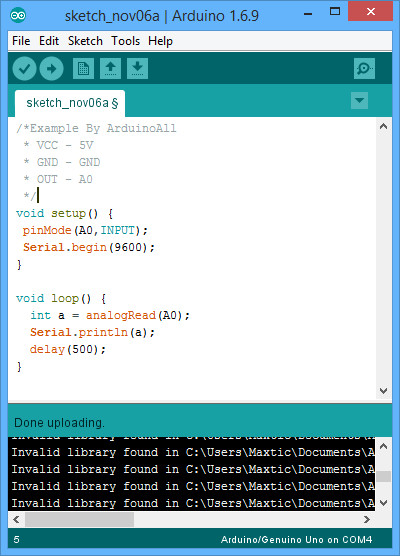
Task: Select the sketch_nov06a tab
Action: pyautogui.click(x=70, y=103)
